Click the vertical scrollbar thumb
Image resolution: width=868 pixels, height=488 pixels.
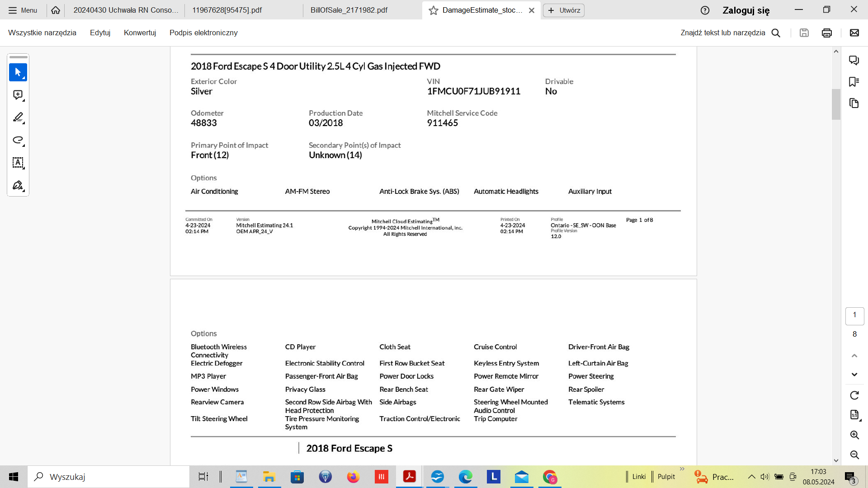(836, 104)
